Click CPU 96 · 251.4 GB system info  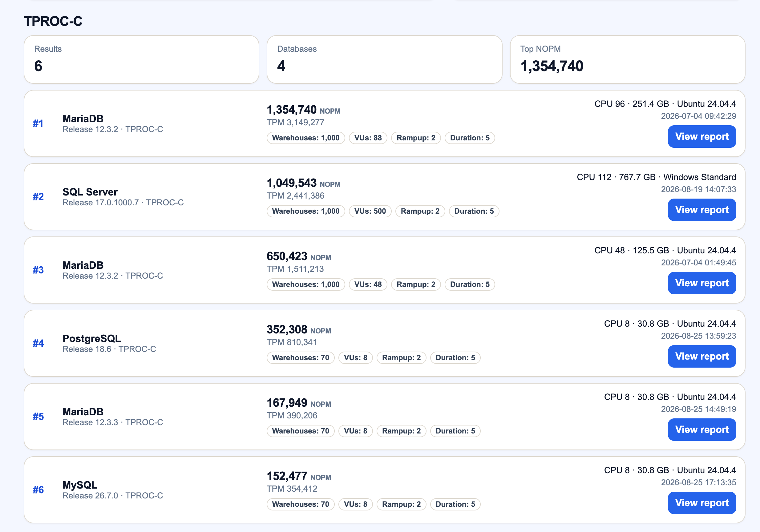pyautogui.click(x=665, y=104)
